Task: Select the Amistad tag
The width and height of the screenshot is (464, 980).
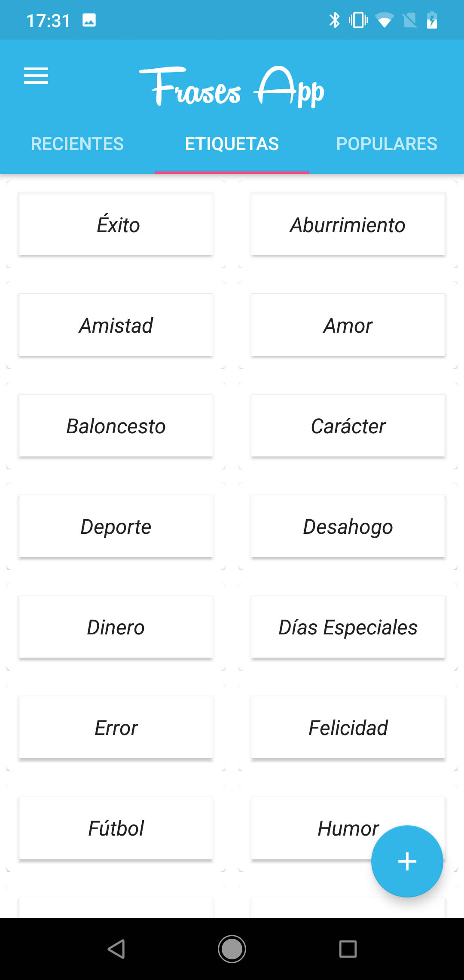Action: coord(116,325)
